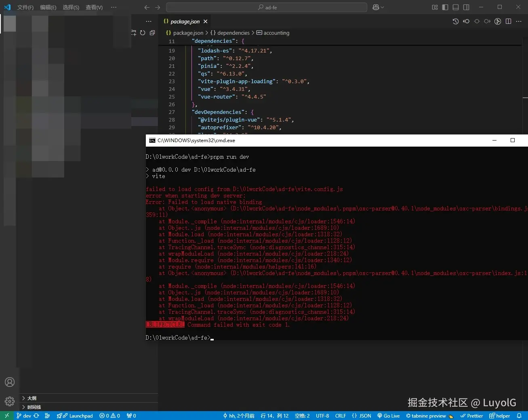The width and height of the screenshot is (528, 420).
Task: Open the Manage gear icon
Action: (10, 401)
